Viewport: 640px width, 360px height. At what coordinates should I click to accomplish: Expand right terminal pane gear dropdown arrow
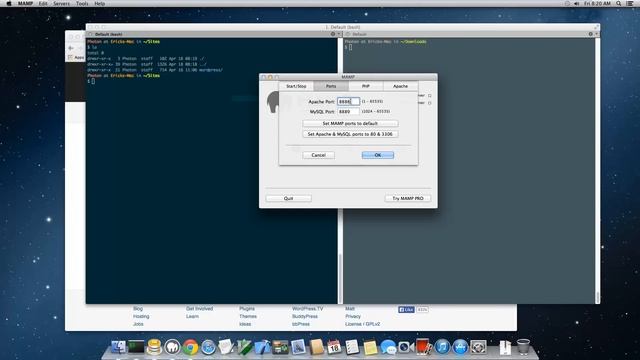[x=596, y=34]
